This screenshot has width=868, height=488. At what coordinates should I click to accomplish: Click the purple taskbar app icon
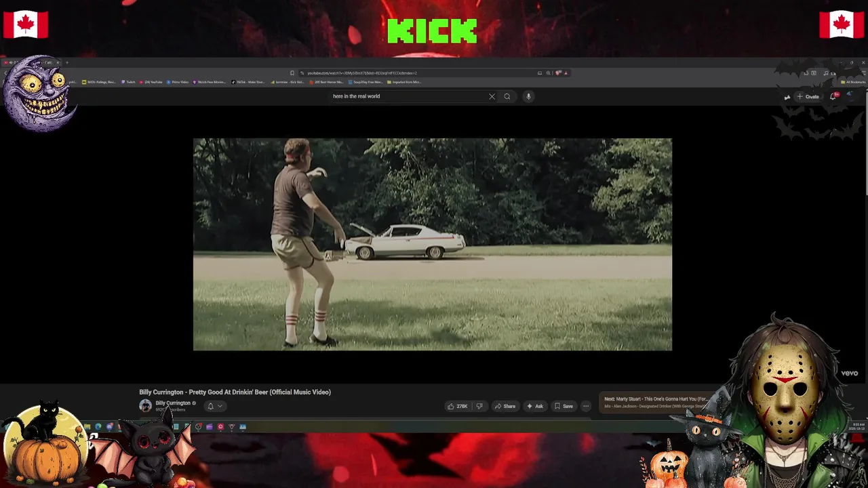point(210,427)
